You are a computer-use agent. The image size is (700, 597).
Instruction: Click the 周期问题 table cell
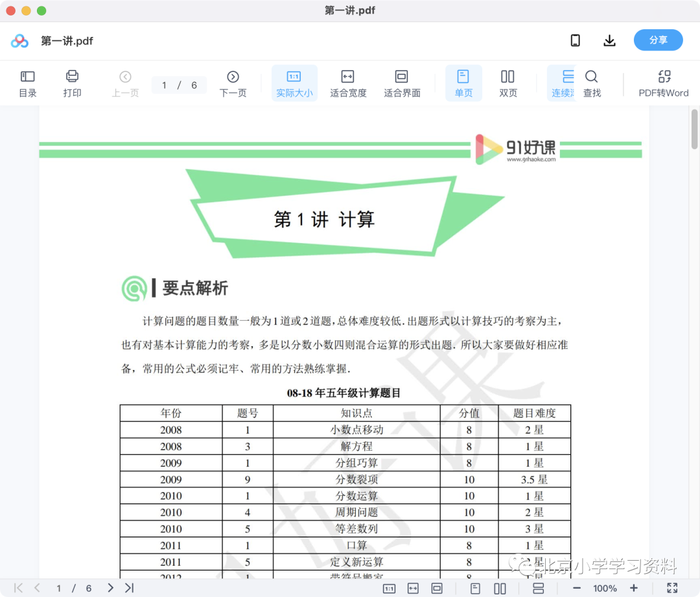(356, 512)
